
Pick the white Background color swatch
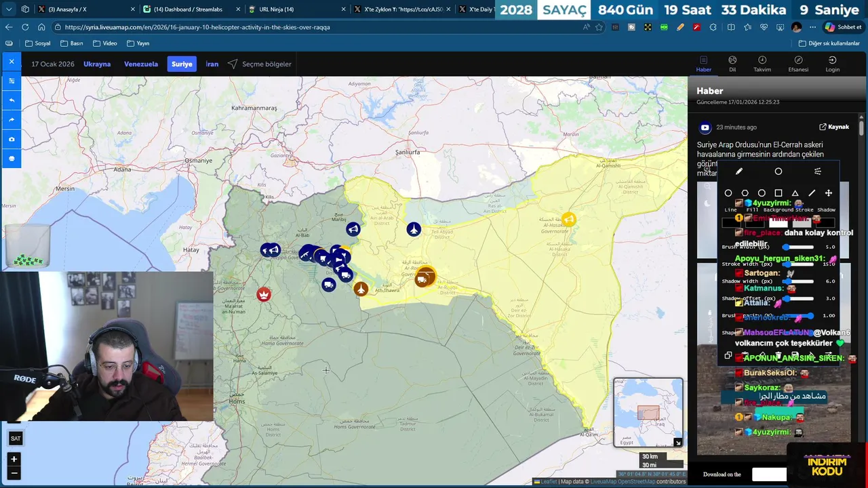point(778,222)
